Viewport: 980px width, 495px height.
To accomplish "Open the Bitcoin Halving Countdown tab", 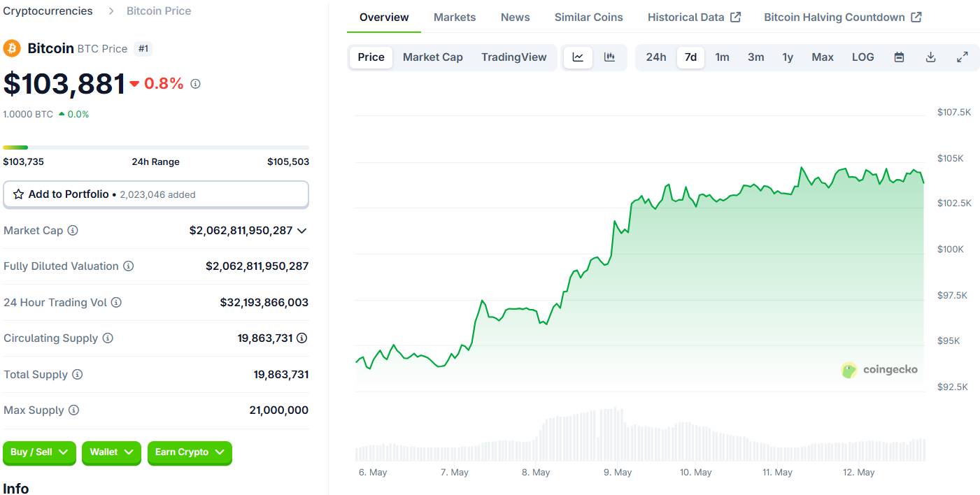I will coord(843,17).
